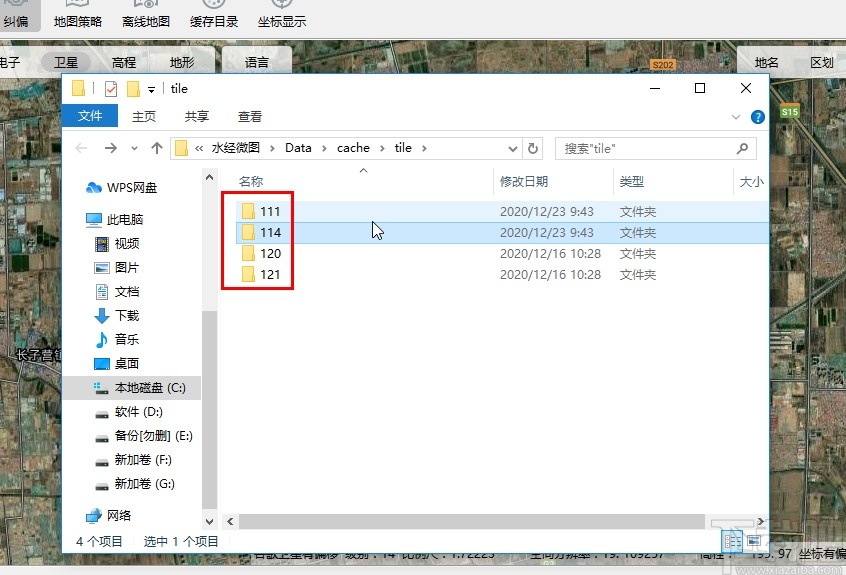This screenshot has width=846, height=575.
Task: Open recent locations dropdown arrow
Action: [x=134, y=148]
